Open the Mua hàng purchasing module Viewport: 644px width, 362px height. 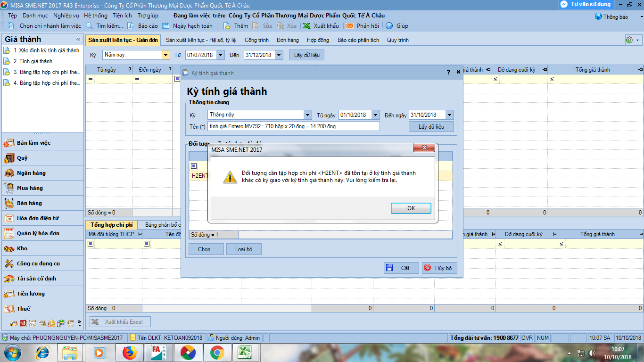[x=42, y=188]
